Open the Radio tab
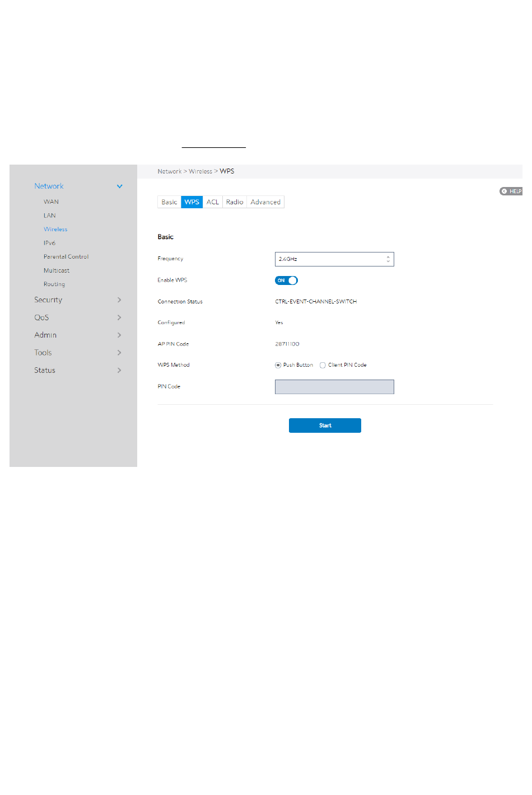 click(235, 202)
